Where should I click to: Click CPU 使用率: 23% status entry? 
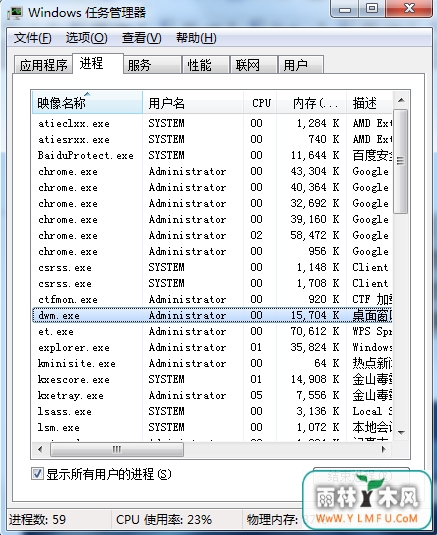164,520
